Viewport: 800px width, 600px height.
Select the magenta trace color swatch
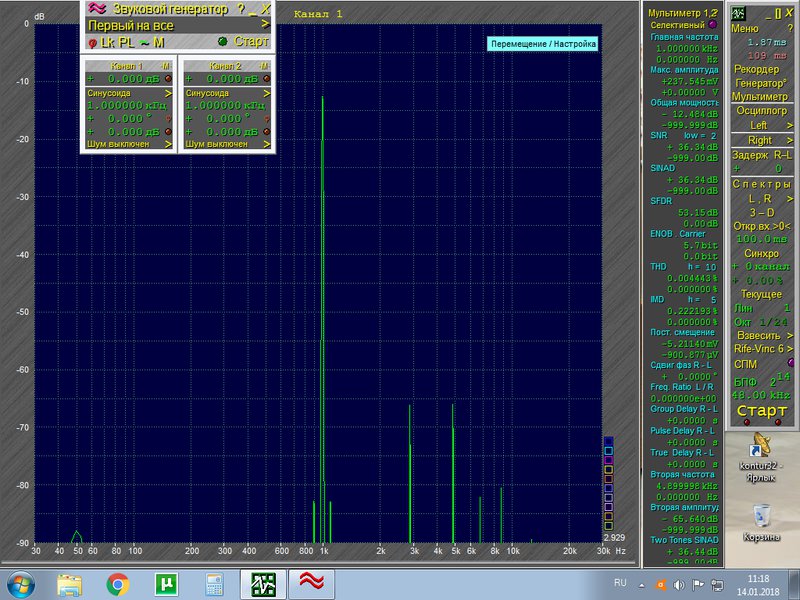pyautogui.click(x=608, y=460)
